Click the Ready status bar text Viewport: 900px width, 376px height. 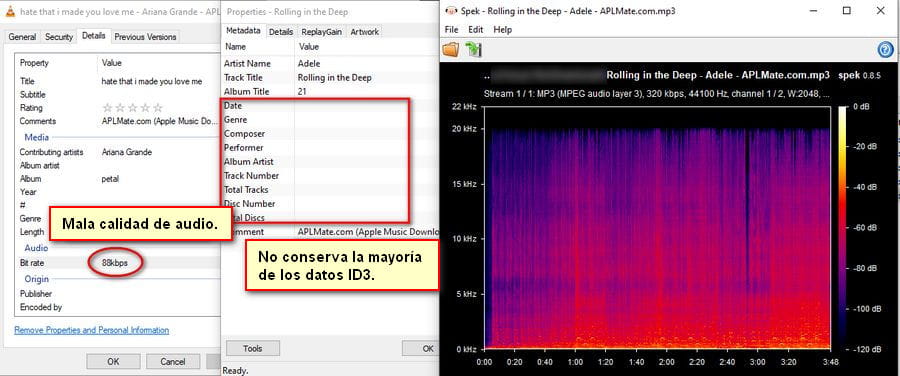235,371
